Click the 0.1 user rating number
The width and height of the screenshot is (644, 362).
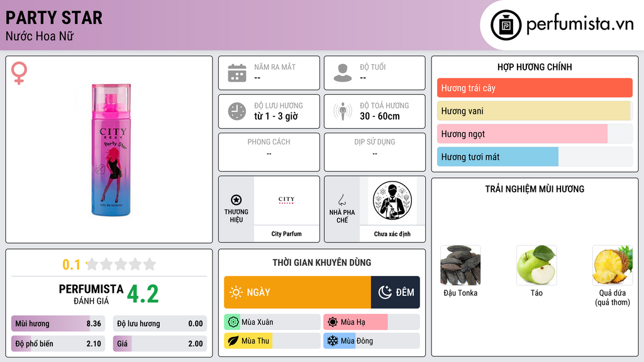72,265
